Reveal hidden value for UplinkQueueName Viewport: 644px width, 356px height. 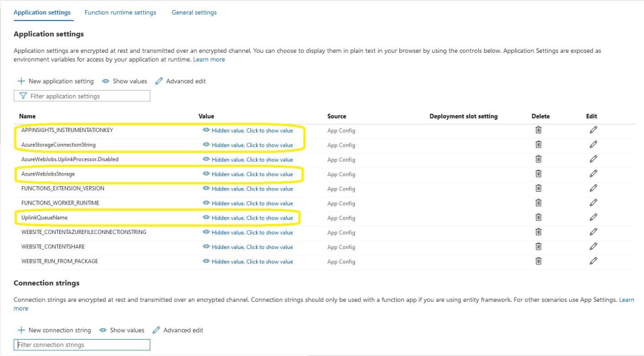point(248,218)
